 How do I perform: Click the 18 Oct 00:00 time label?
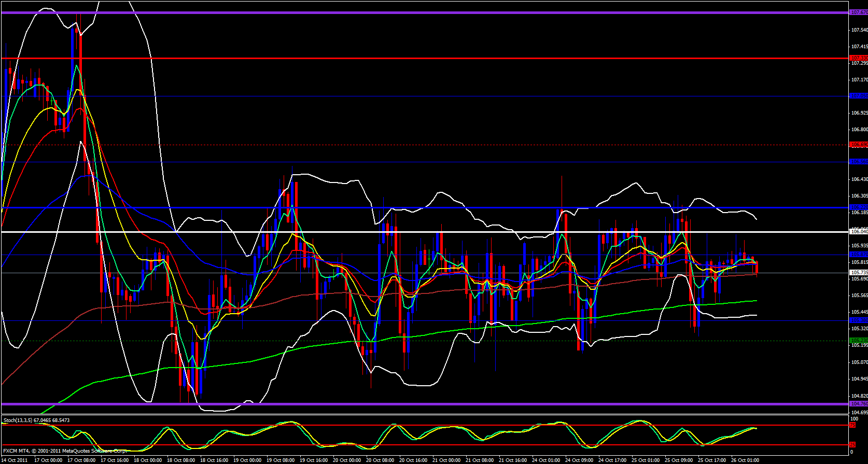tap(148, 460)
